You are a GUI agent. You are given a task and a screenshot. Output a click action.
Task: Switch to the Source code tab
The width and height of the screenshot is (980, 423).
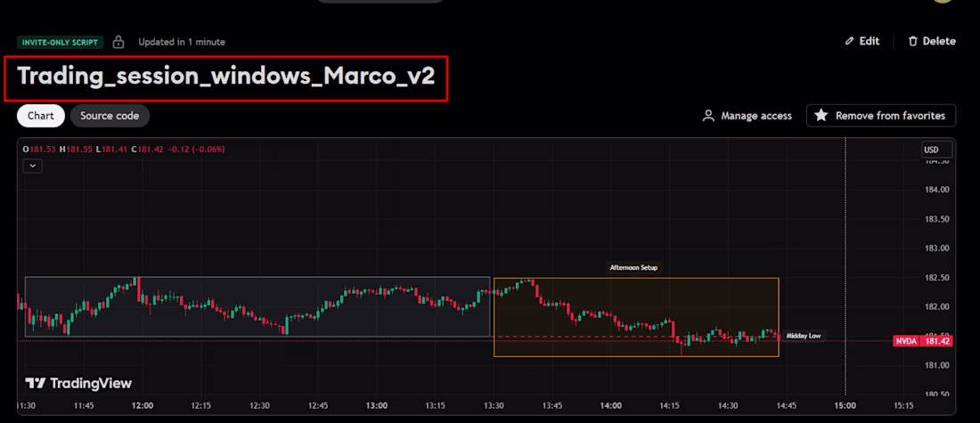110,116
